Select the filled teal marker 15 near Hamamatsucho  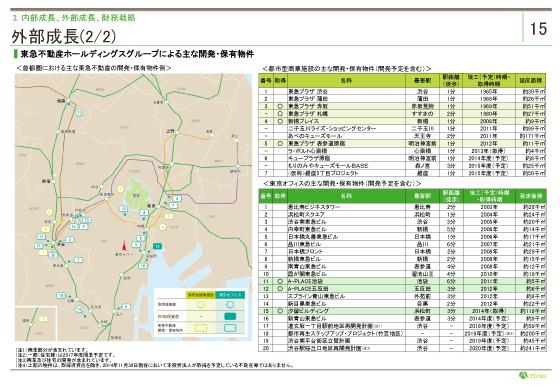[157, 246]
